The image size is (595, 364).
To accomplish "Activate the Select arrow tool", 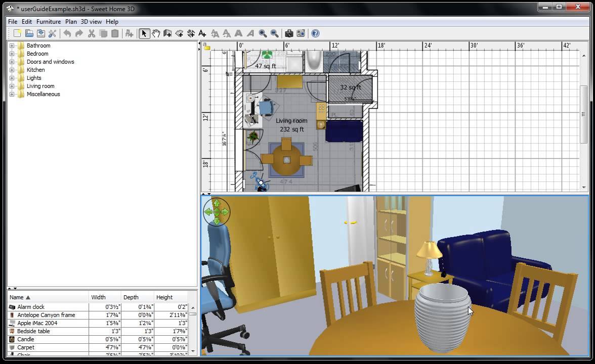I will click(x=144, y=33).
